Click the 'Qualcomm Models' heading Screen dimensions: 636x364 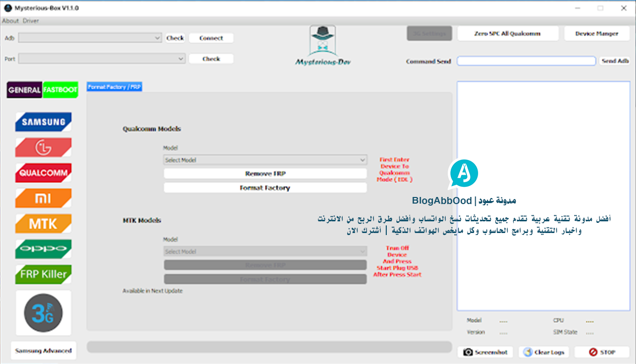[x=152, y=129]
